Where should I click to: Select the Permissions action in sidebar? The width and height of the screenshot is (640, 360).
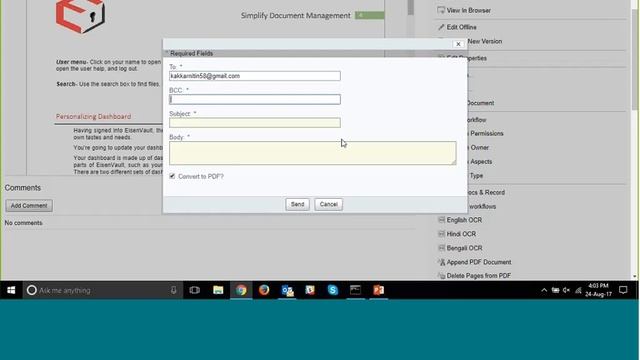[x=487, y=133]
